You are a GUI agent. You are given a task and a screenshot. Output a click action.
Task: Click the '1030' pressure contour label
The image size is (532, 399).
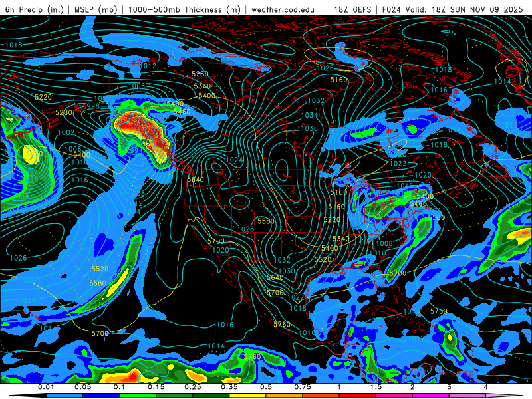coord(287,271)
